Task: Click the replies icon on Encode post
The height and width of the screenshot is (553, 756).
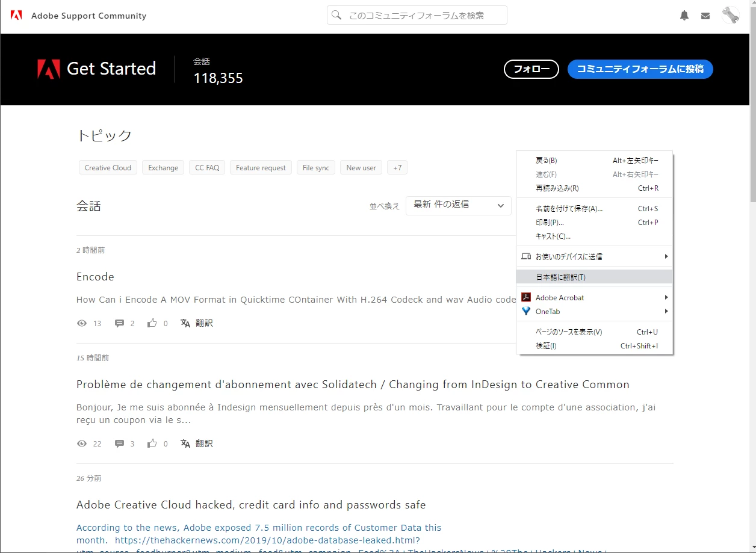Action: [119, 323]
